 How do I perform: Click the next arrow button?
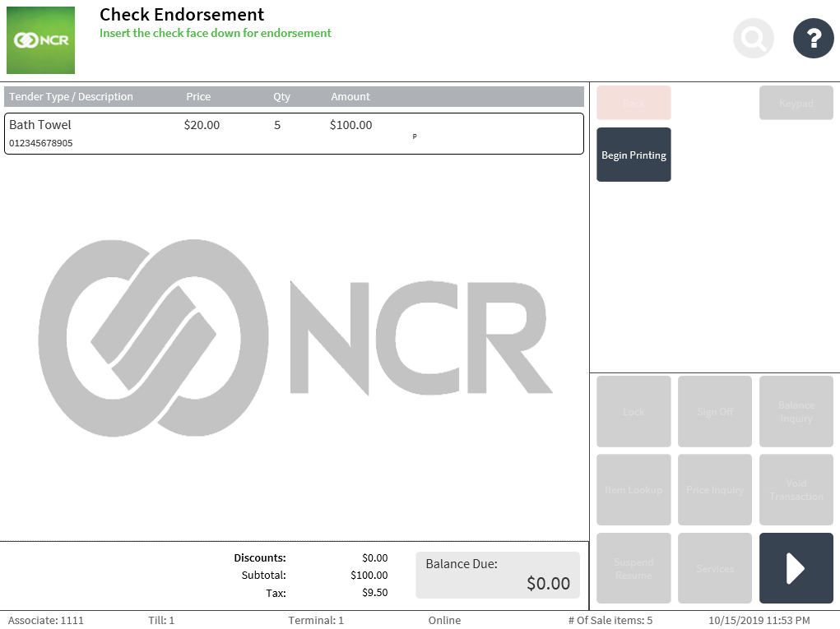pos(796,568)
